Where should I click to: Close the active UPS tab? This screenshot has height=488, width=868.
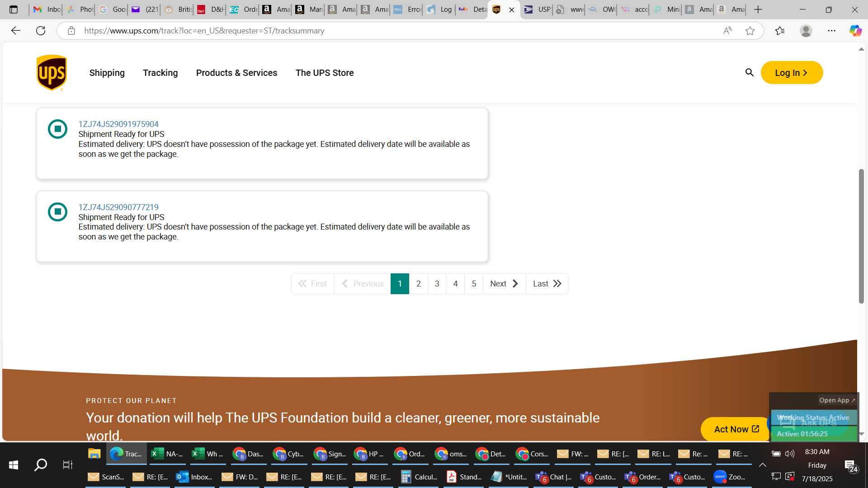(x=512, y=9)
